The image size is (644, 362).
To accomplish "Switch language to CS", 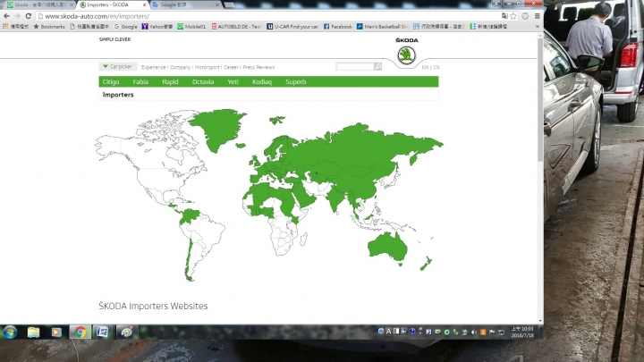I will [436, 67].
